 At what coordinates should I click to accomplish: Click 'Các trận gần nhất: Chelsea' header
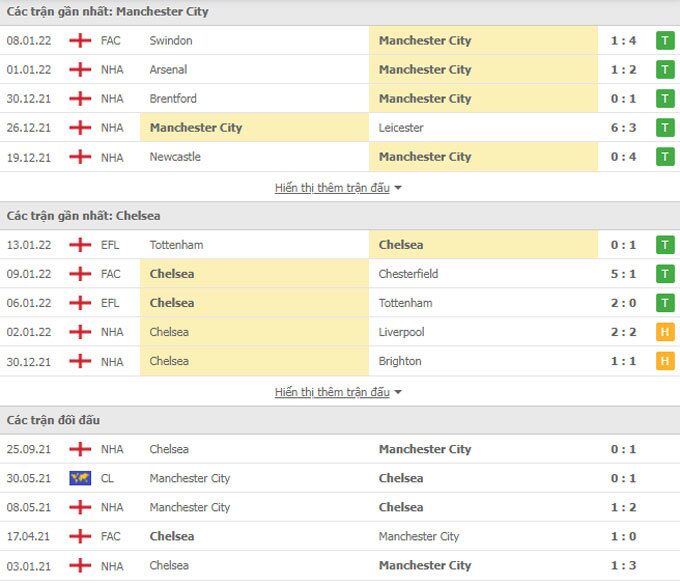(x=84, y=216)
